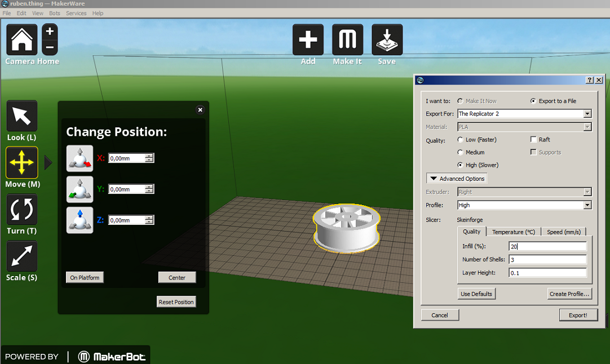Click the Number of Shells field
610x364 pixels.
[547, 259]
